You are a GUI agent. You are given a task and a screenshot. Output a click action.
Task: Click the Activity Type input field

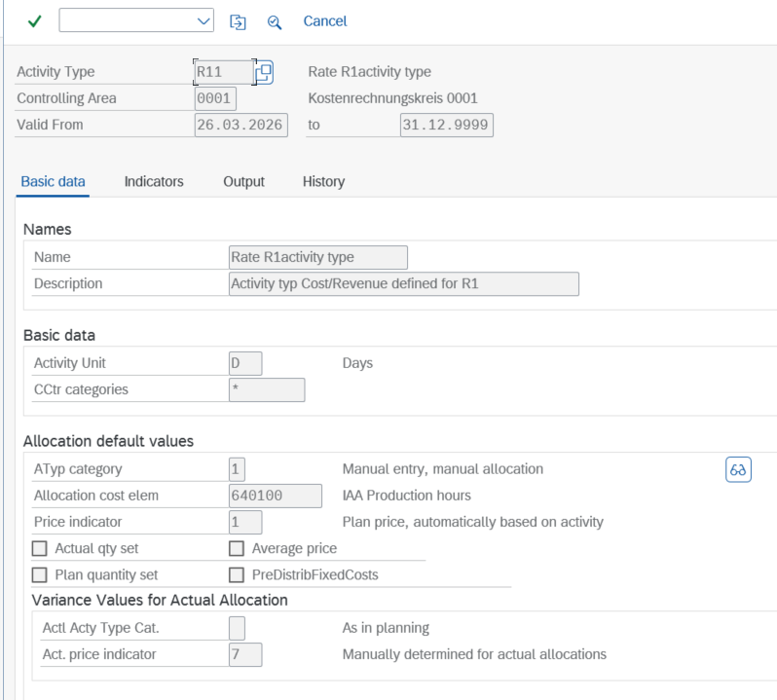[223, 72]
